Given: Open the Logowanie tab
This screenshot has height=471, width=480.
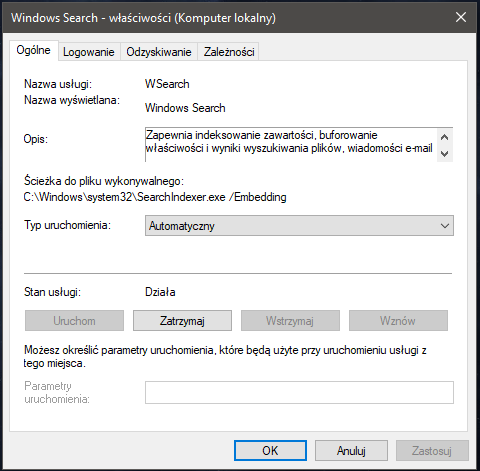Looking at the screenshot, I should tap(89, 52).
